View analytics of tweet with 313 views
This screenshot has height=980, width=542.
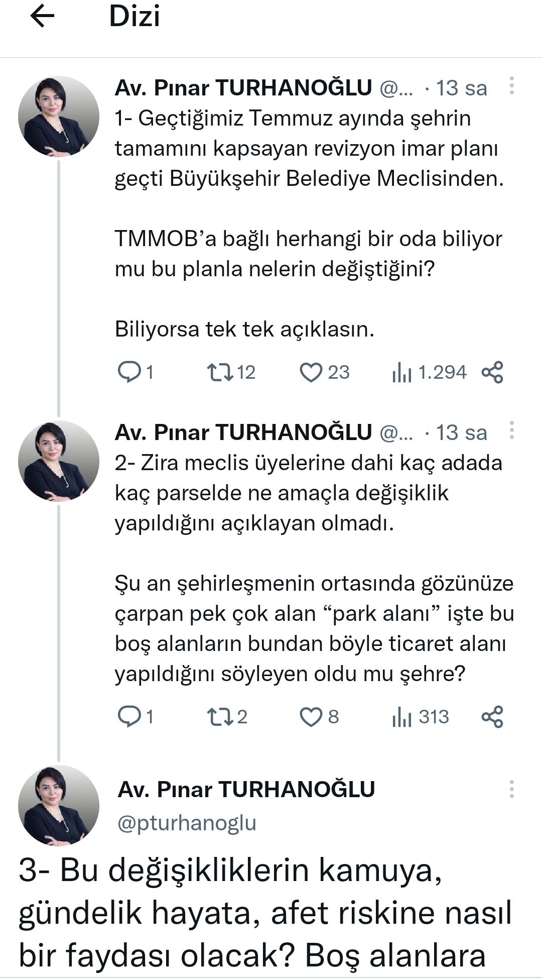pyautogui.click(x=401, y=717)
